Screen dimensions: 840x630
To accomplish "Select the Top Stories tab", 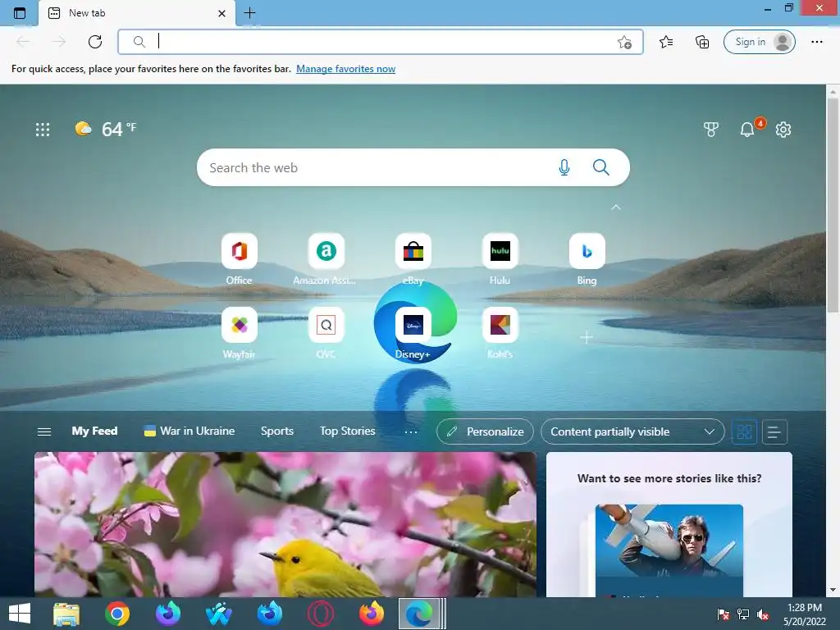I will coord(347,431).
